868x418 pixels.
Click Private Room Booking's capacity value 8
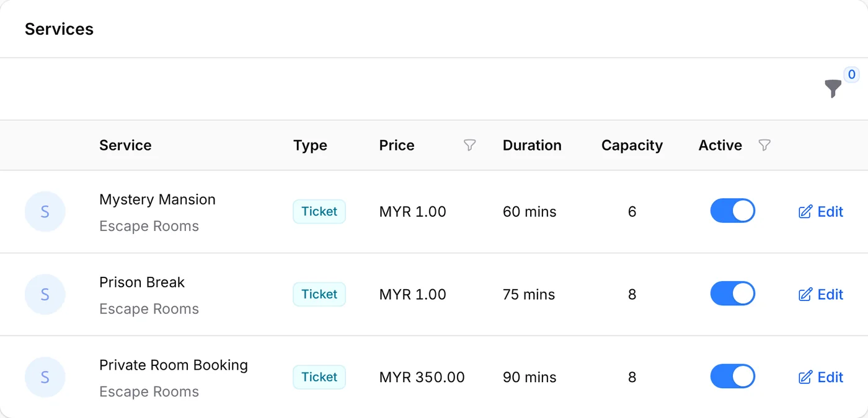tap(632, 377)
